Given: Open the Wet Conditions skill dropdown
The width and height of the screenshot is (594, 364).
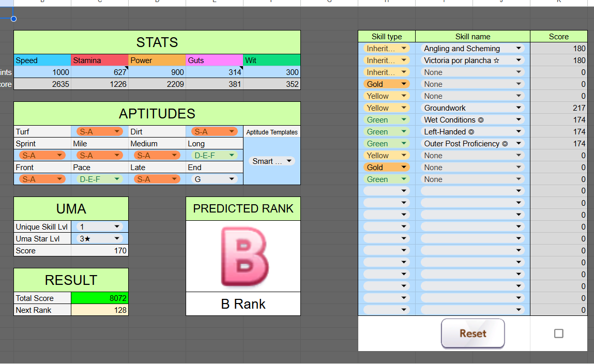Looking at the screenshot, I should (x=473, y=119).
